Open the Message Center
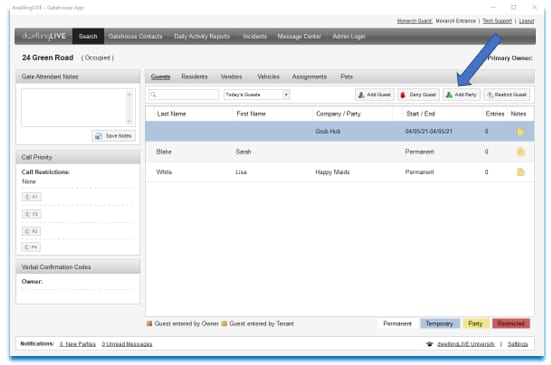 [x=299, y=36]
